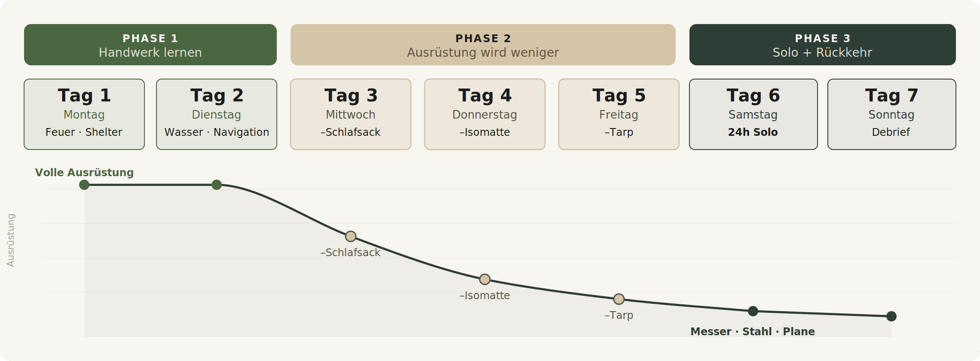The height and width of the screenshot is (361, 980).
Task: Open the Phase 3 Solo + Rückkehr banner
Action: point(822,45)
